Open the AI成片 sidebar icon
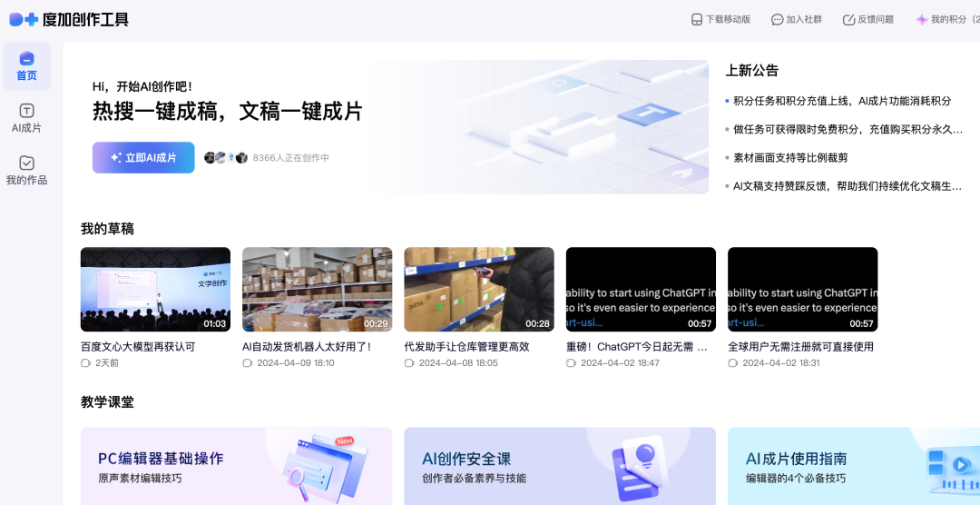 click(x=27, y=111)
